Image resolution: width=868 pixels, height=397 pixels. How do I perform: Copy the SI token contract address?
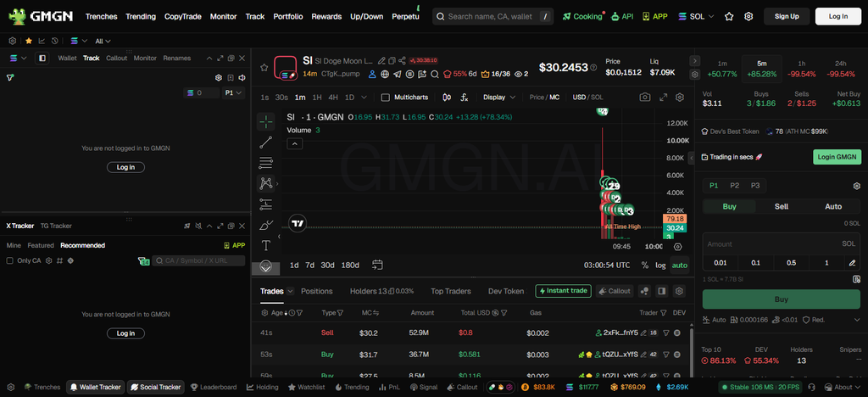[x=392, y=60]
